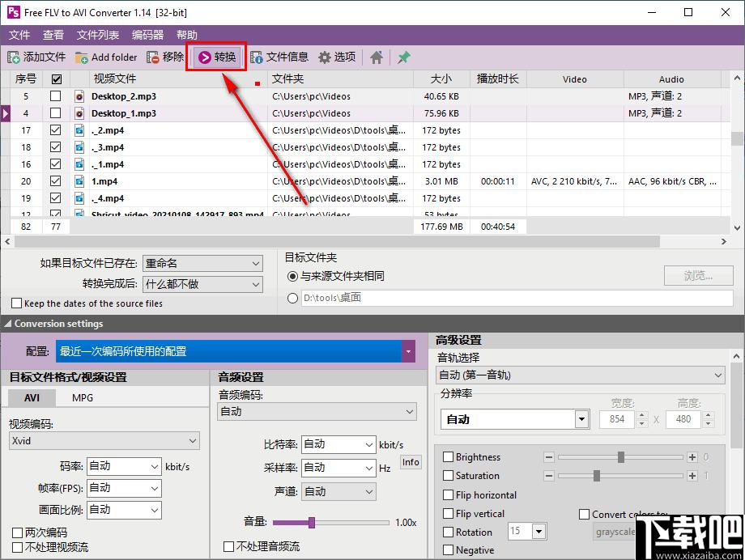Open the video bitrate (码率) dropdown
The width and height of the screenshot is (745, 560).
point(124,466)
